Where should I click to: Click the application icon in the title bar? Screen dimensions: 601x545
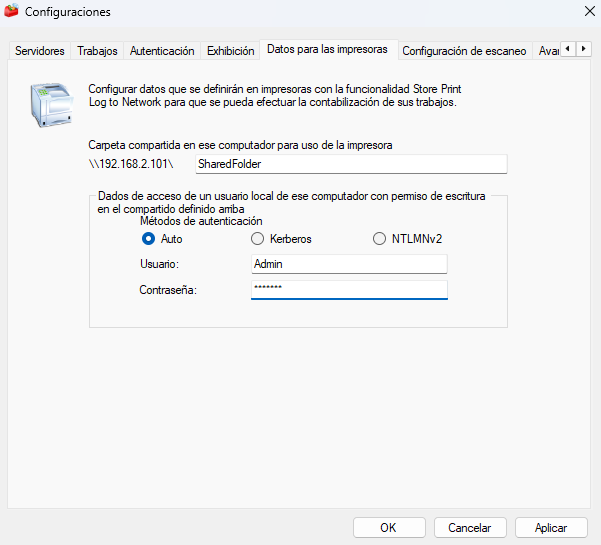point(11,11)
